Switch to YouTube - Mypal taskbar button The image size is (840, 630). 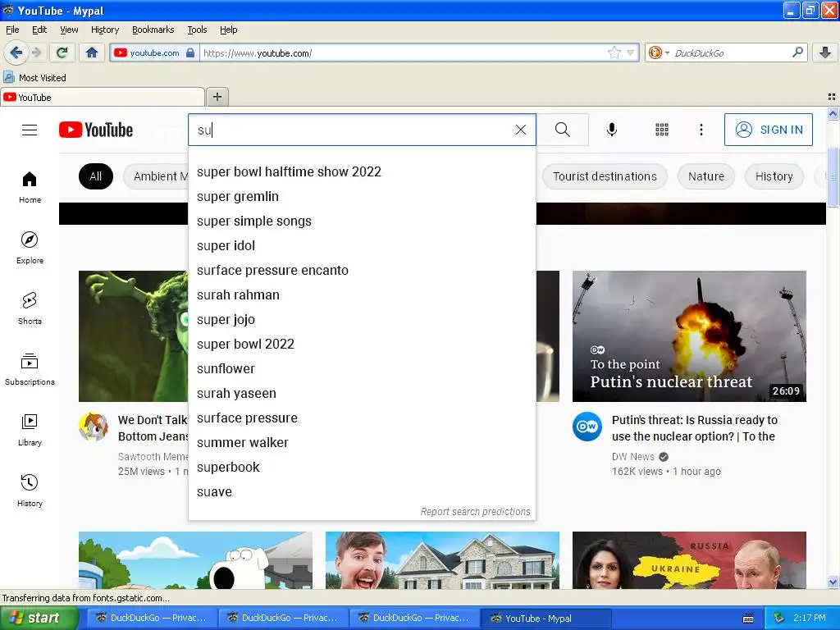[546, 619]
